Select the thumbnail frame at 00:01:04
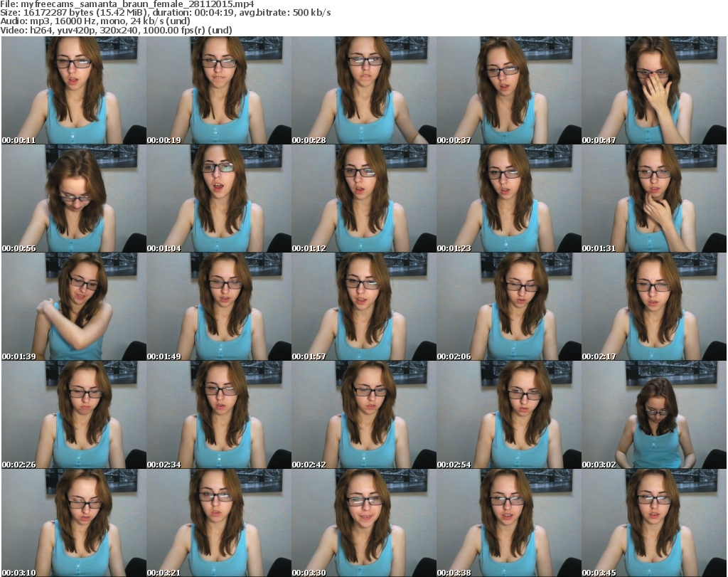The height and width of the screenshot is (577, 728). (x=219, y=198)
